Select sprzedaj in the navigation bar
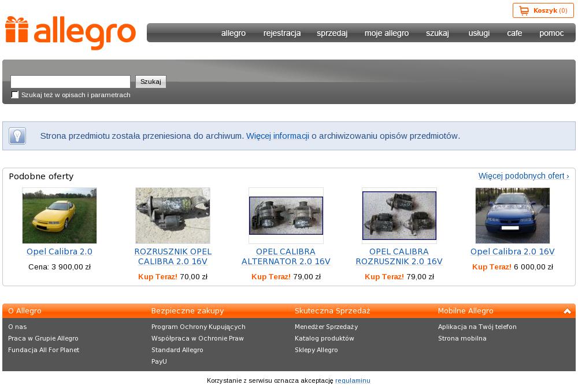The image size is (578, 392). pyautogui.click(x=332, y=33)
